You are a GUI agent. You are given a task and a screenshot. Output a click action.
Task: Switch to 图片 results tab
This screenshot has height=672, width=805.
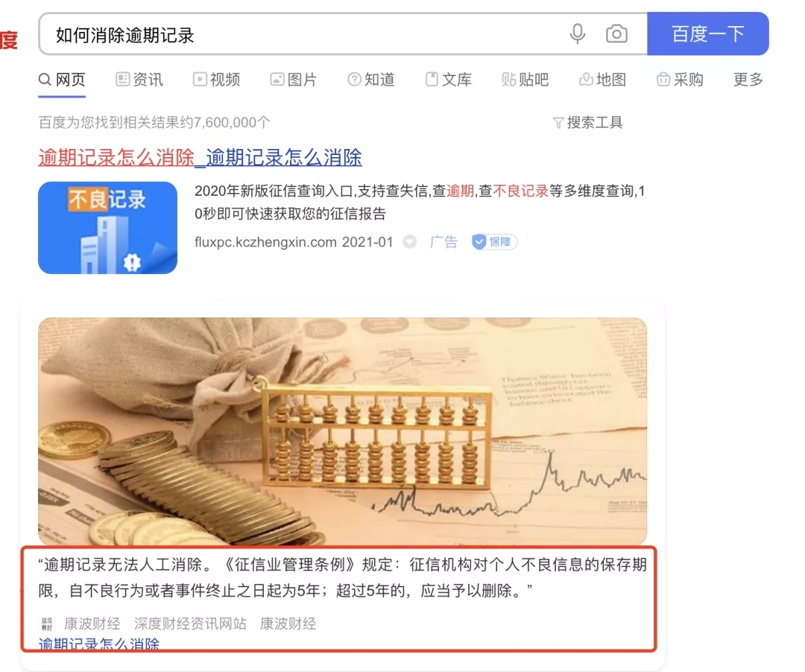[x=294, y=80]
